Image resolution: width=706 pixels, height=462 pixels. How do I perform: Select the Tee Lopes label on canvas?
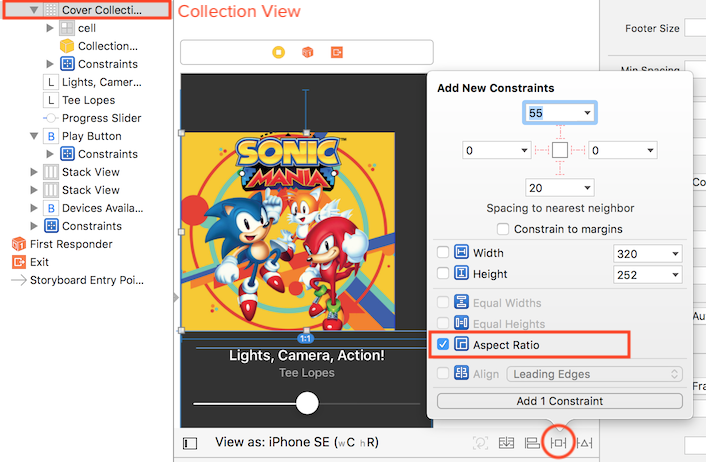307,373
